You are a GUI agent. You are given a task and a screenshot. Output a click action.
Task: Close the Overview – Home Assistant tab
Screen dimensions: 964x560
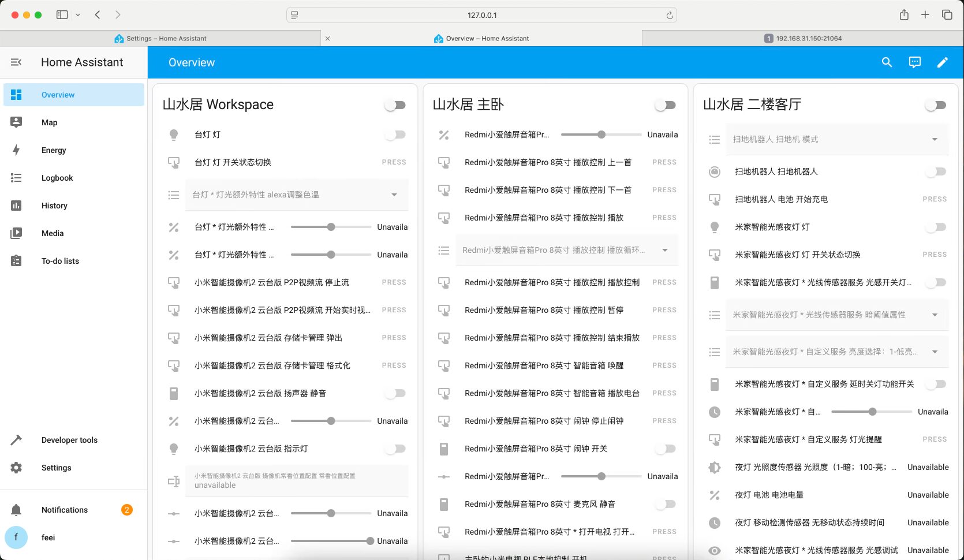click(x=327, y=39)
